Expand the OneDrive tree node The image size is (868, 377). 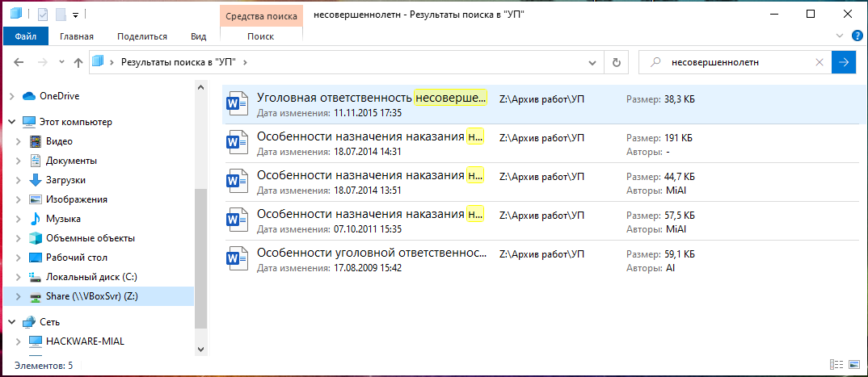pyautogui.click(x=11, y=96)
